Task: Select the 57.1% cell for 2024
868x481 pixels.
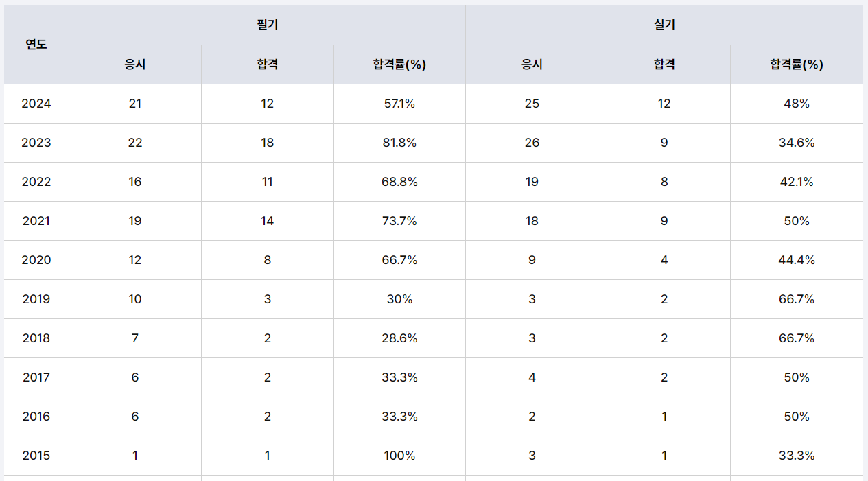Action: click(x=399, y=104)
